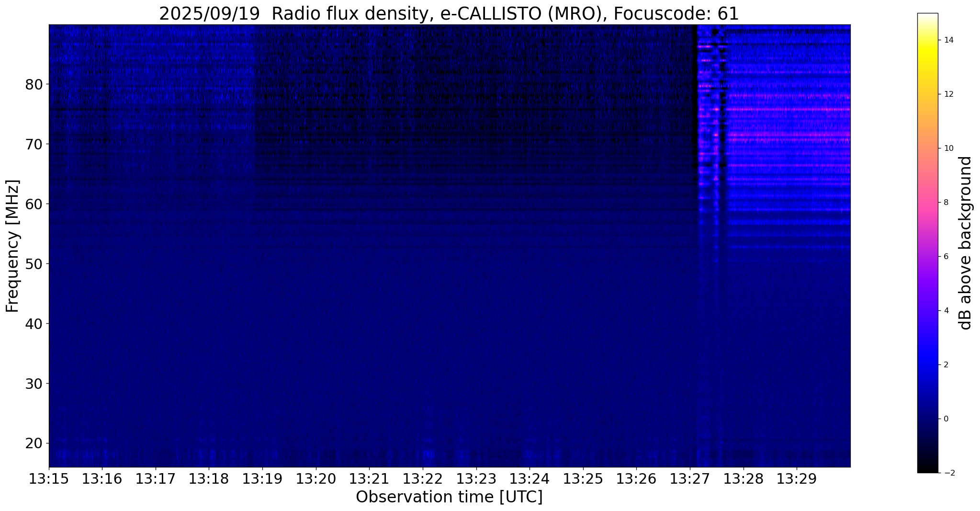Click the 13:29 time tick label
Screen dimensions: 980x511
[797, 479]
